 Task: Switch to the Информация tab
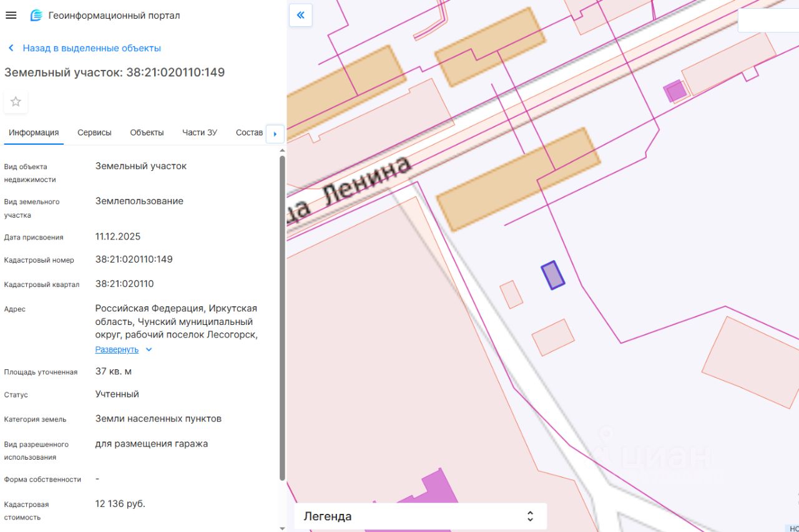(34, 132)
